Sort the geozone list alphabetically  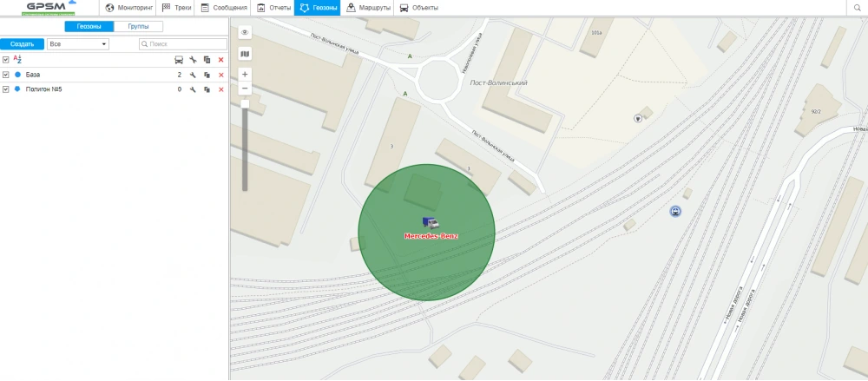[17, 59]
